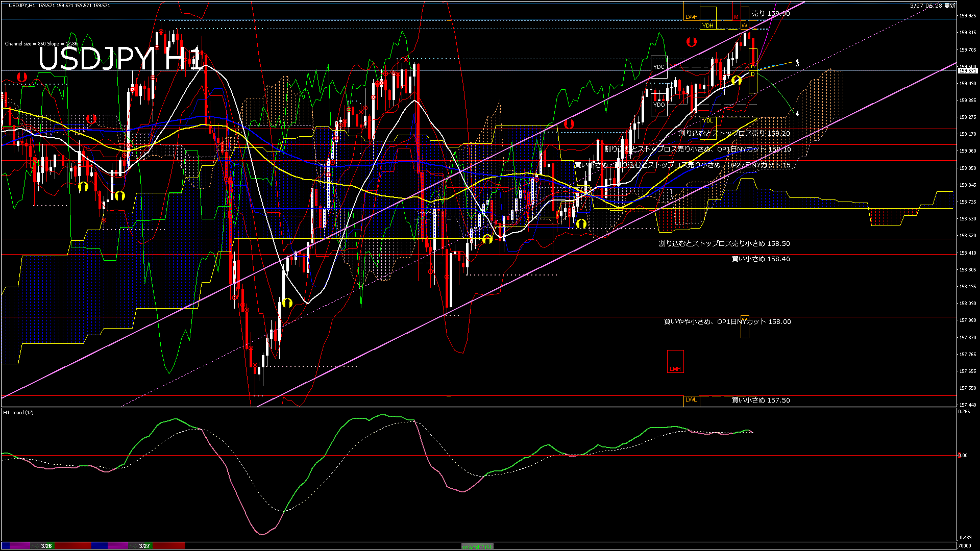Viewport: 980px width, 551px height.
Task: Click the leftmost yellow up arrow marker
Action: coord(83,187)
